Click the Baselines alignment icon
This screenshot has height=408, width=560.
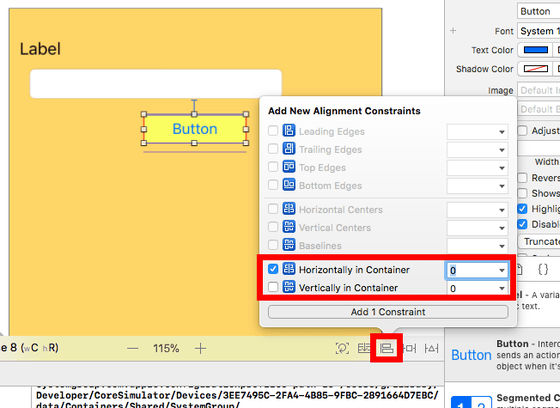289,245
